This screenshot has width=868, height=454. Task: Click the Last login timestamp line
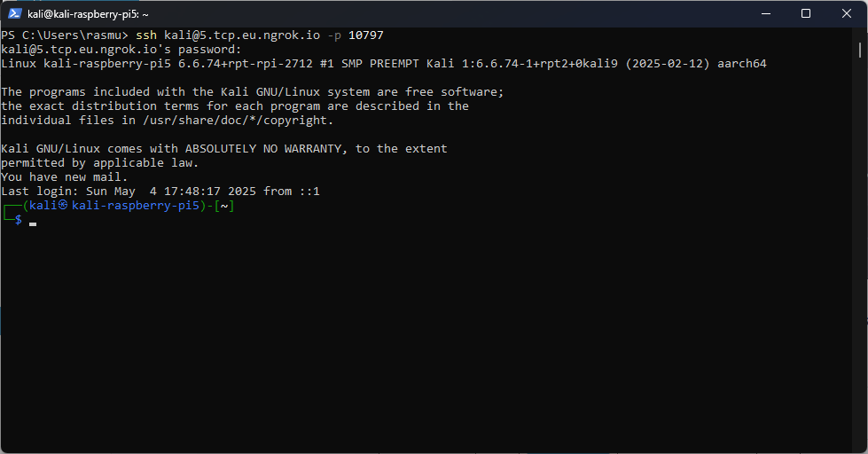[x=160, y=192]
